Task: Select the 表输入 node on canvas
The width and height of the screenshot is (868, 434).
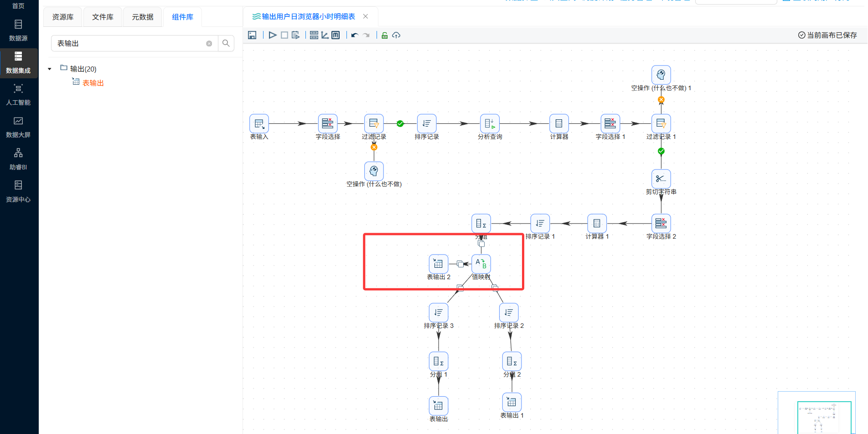Action: 259,123
